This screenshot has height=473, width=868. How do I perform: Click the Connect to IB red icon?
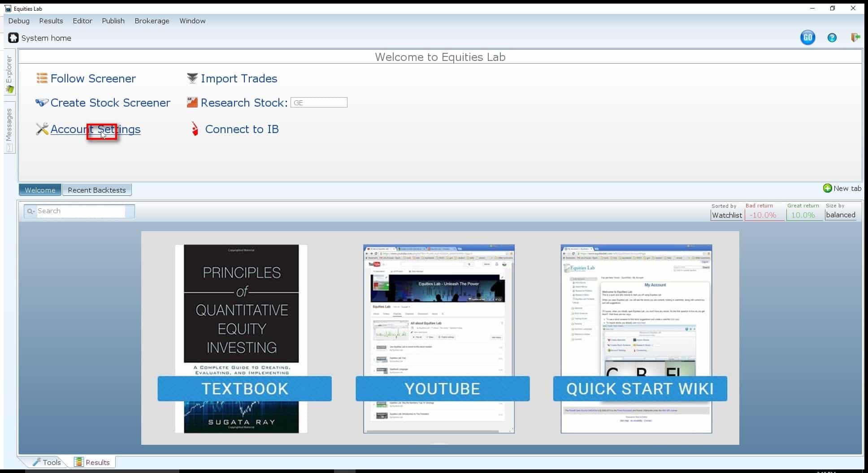[x=195, y=129]
